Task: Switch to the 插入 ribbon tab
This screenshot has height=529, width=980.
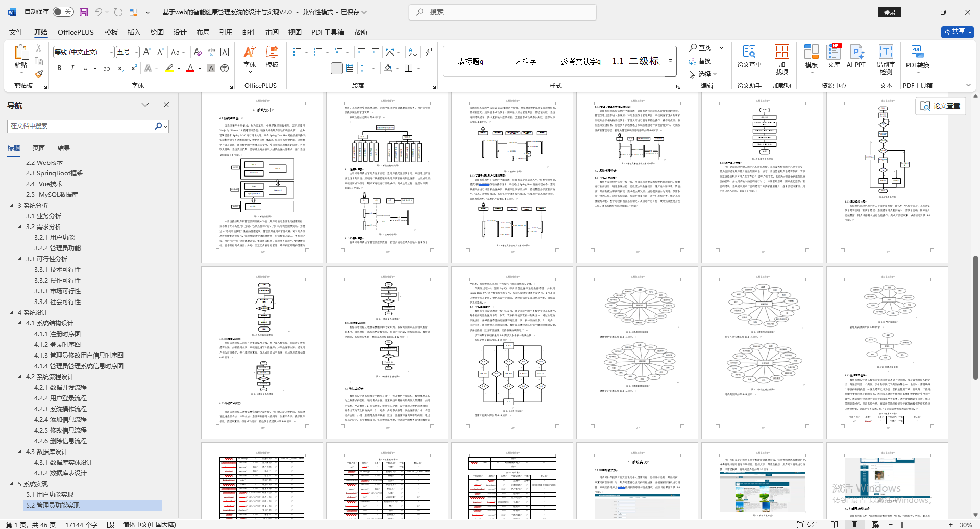Action: pyautogui.click(x=134, y=32)
